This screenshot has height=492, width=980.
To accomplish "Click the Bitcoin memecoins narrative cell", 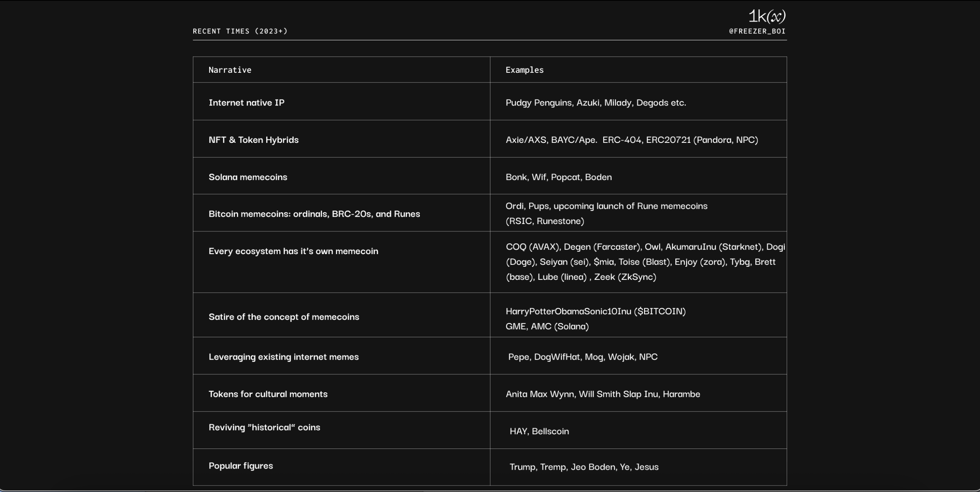I will tap(314, 214).
